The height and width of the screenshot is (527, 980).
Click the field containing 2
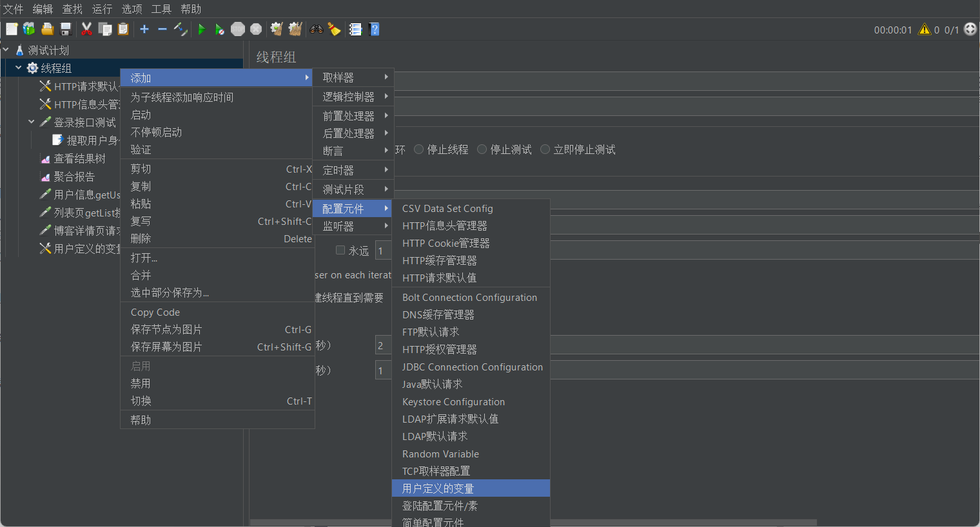tap(384, 345)
